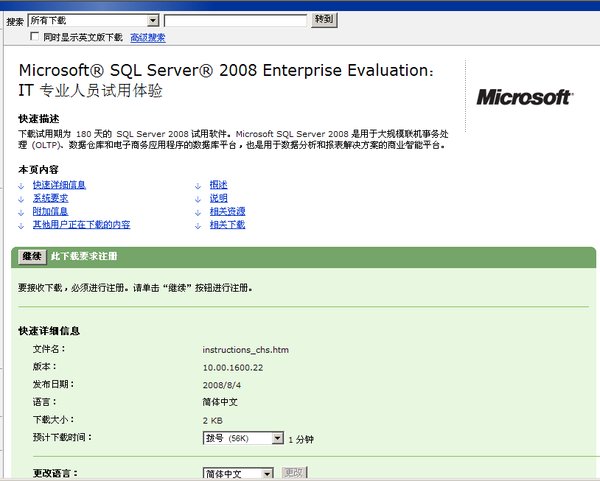Click the 本页内容 heading

click(x=38, y=170)
